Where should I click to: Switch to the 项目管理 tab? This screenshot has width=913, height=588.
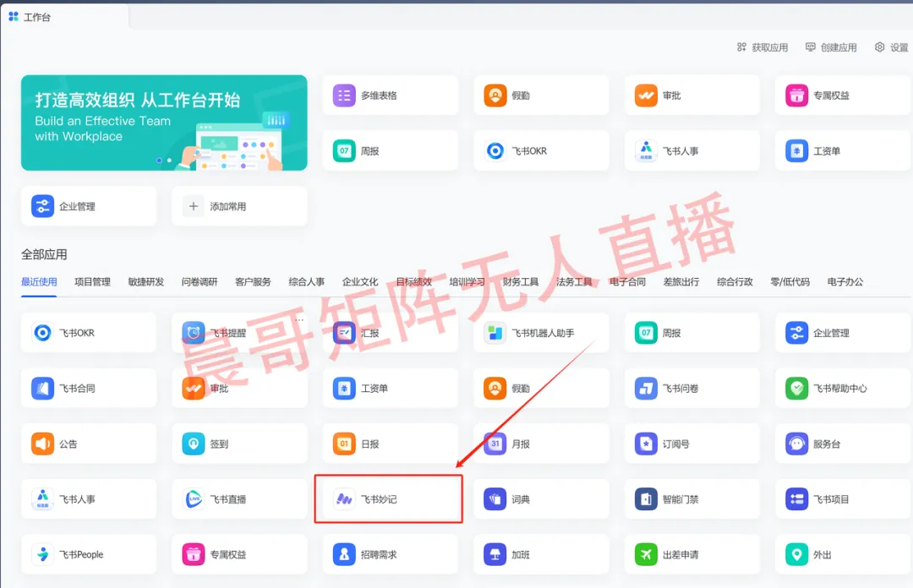(x=93, y=282)
